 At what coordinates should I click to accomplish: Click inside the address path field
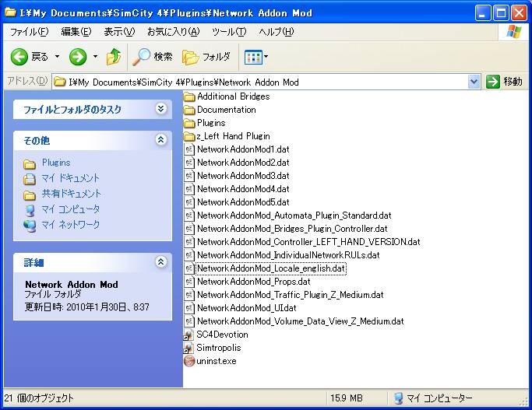pos(261,82)
